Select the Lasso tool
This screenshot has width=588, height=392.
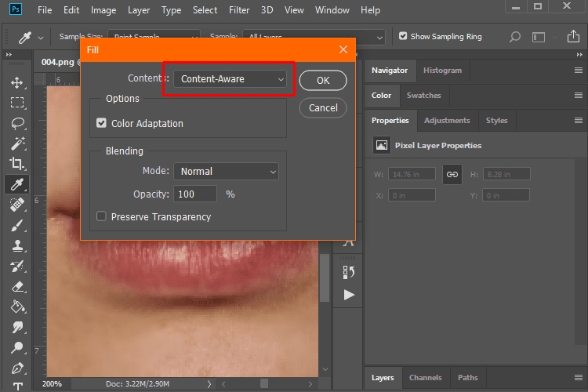(16, 123)
